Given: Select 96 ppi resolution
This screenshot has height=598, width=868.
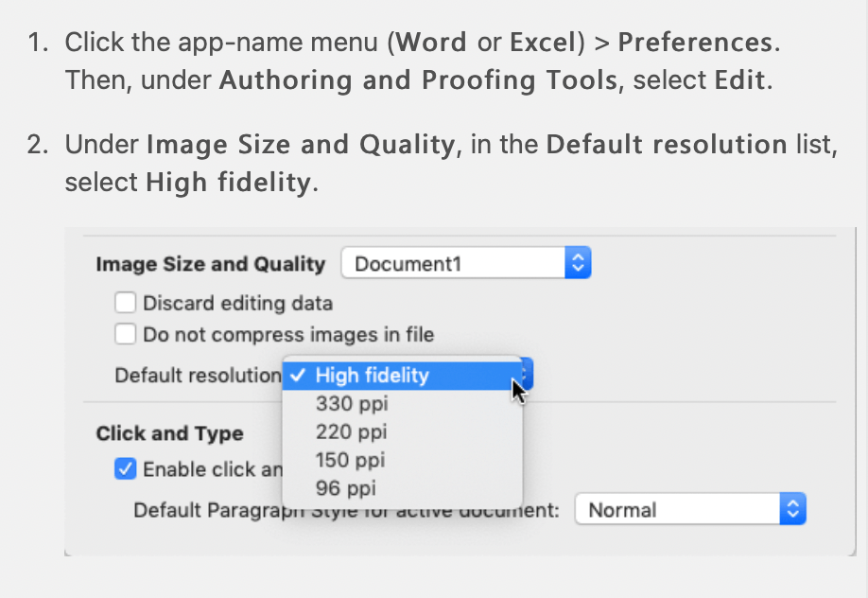Looking at the screenshot, I should (403, 488).
